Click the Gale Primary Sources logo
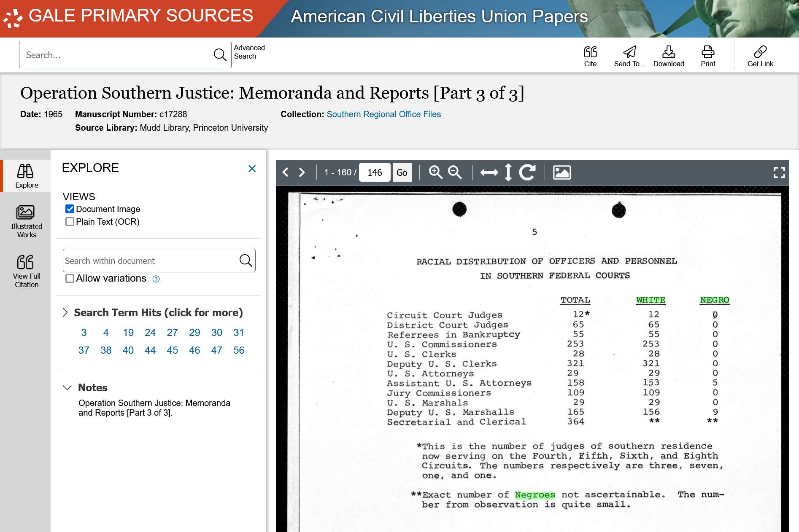The image size is (799, 532). (128, 16)
